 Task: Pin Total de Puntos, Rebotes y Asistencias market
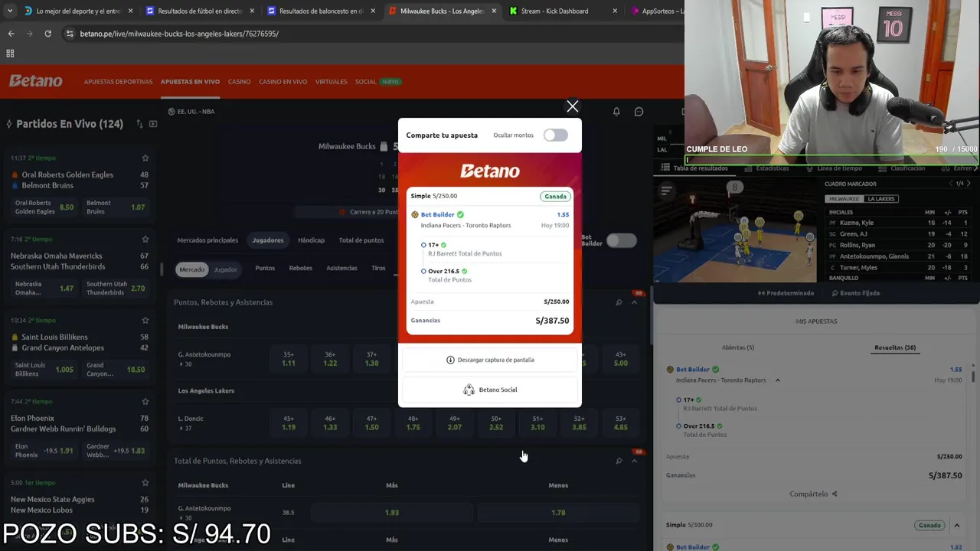[619, 461]
